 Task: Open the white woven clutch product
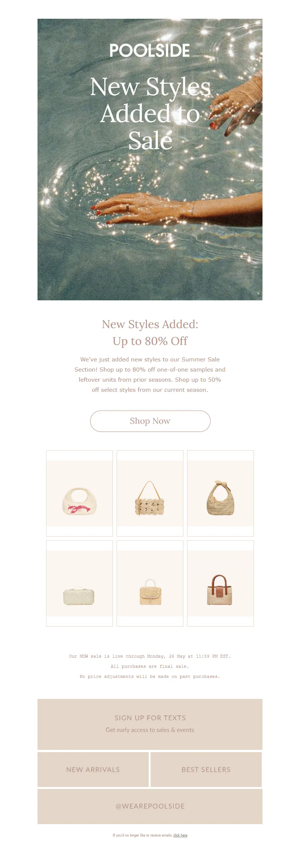pyautogui.click(x=79, y=583)
